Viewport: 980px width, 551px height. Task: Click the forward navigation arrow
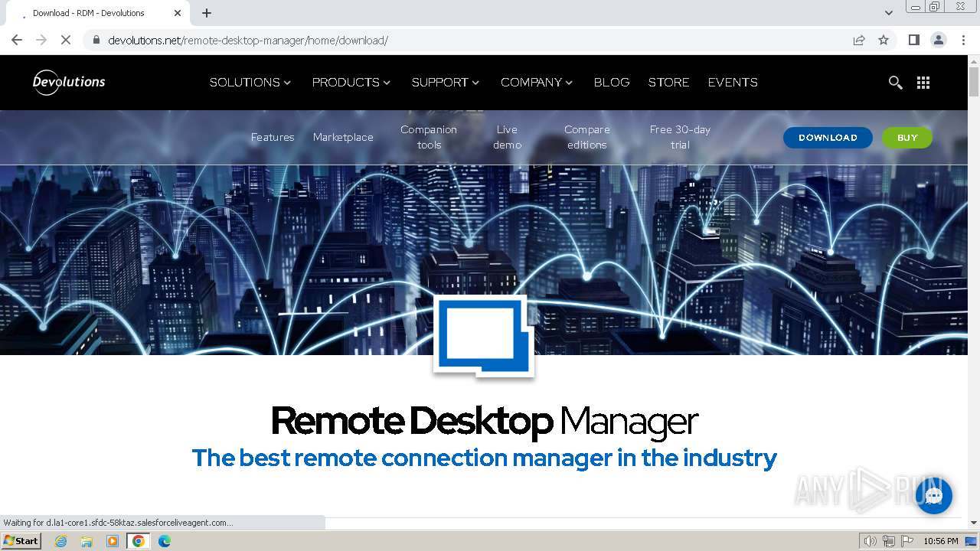[x=41, y=40]
